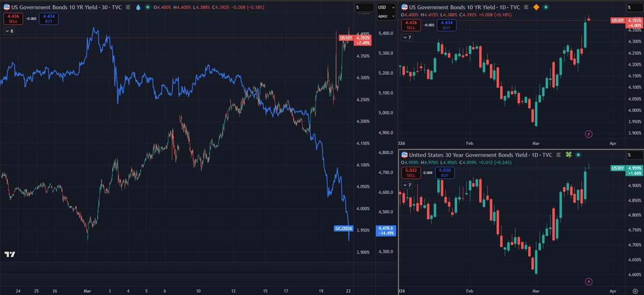The image size is (644, 295).
Task: Click the 4,418.6 price tag on left chart
Action: coord(386,230)
